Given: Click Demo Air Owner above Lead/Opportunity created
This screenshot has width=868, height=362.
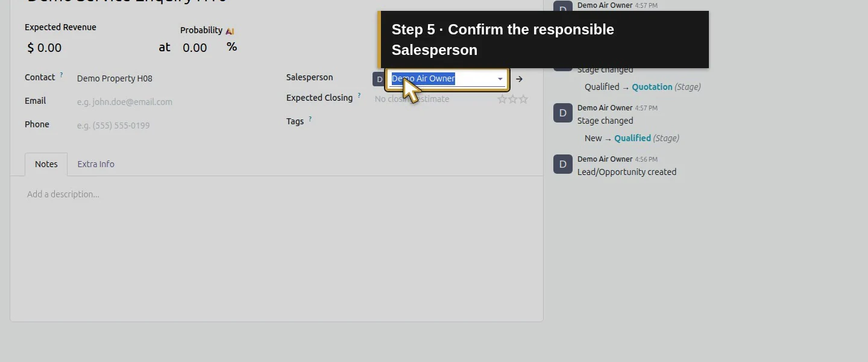Looking at the screenshot, I should tap(605, 159).
